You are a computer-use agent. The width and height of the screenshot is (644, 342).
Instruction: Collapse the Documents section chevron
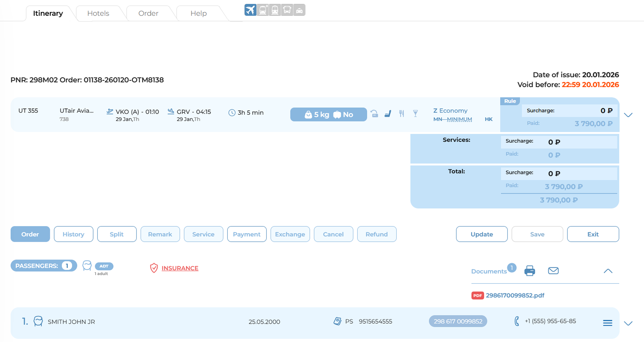(x=608, y=271)
